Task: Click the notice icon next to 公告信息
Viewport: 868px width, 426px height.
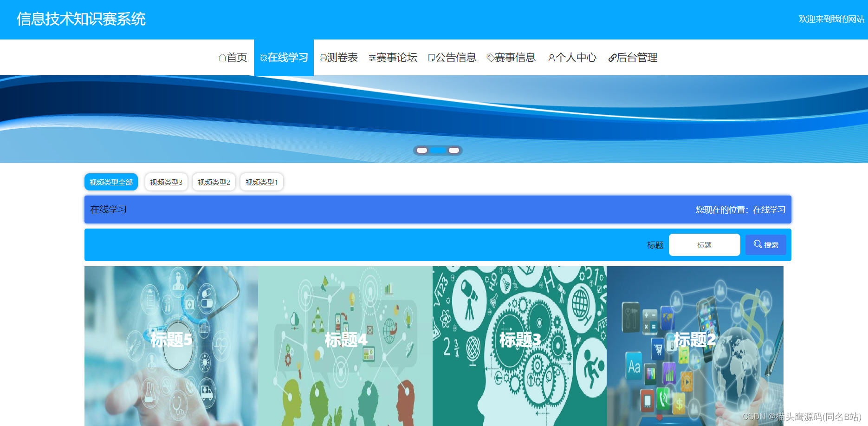Action: [432, 57]
